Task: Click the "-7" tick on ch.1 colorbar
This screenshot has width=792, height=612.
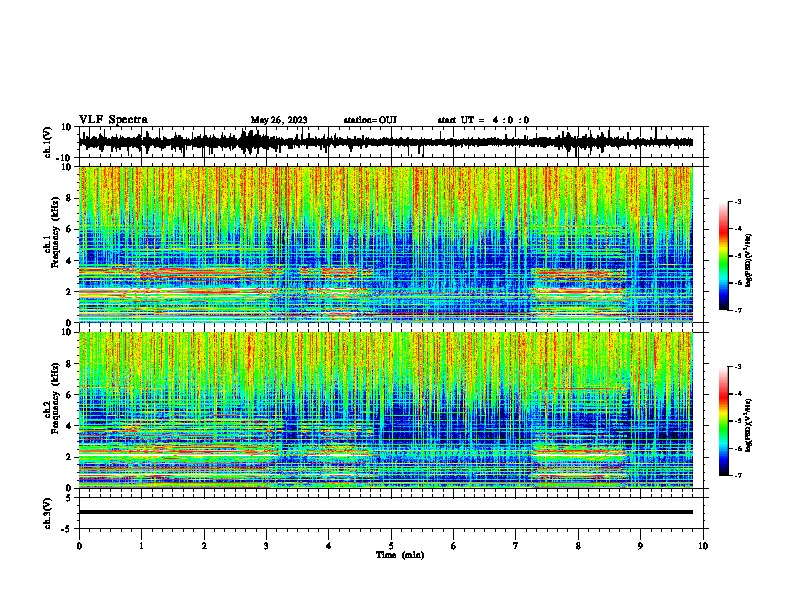Action: tap(738, 310)
